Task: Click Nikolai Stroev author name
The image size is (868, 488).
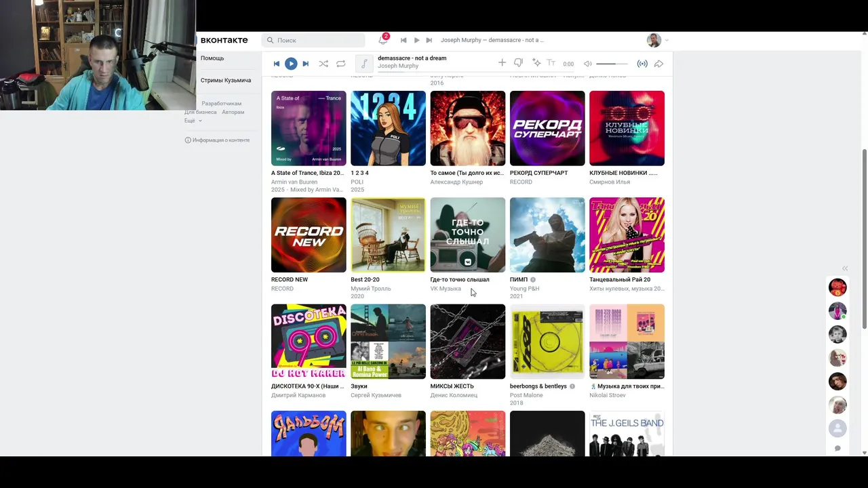Action: point(608,395)
